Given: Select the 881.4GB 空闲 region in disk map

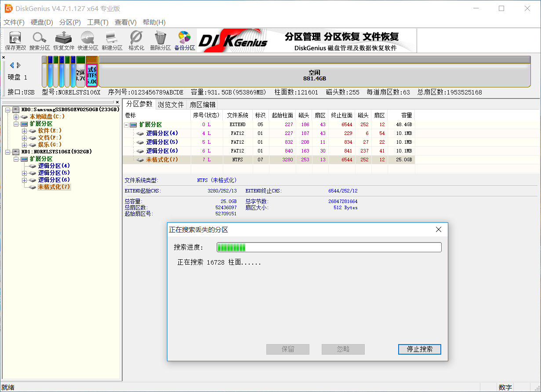Looking at the screenshot, I should point(314,76).
